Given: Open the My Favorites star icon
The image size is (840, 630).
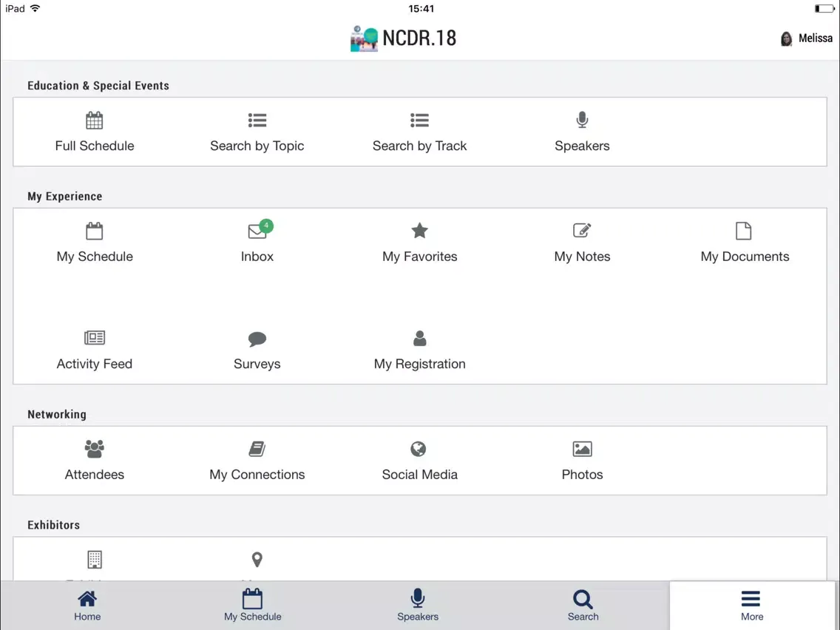Looking at the screenshot, I should coord(419,231).
